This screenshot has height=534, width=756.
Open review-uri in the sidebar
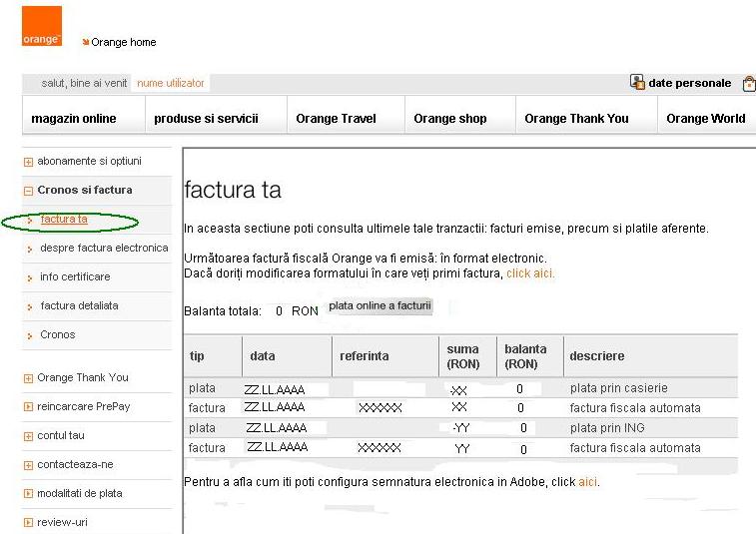[x=62, y=522]
